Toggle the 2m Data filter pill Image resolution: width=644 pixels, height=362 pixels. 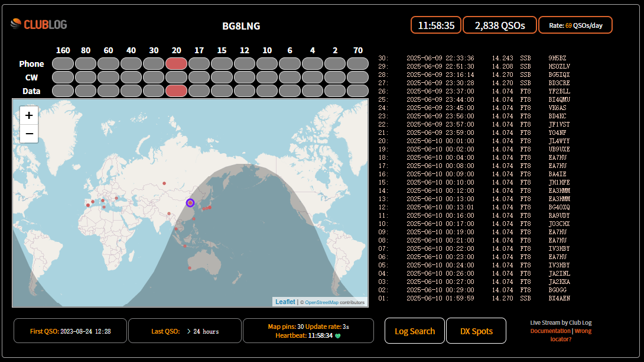point(335,91)
